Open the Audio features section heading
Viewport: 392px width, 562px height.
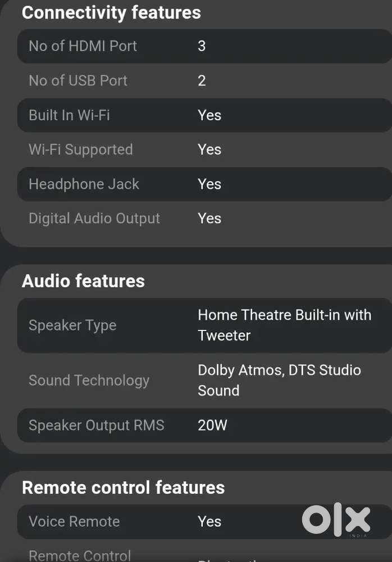83,281
